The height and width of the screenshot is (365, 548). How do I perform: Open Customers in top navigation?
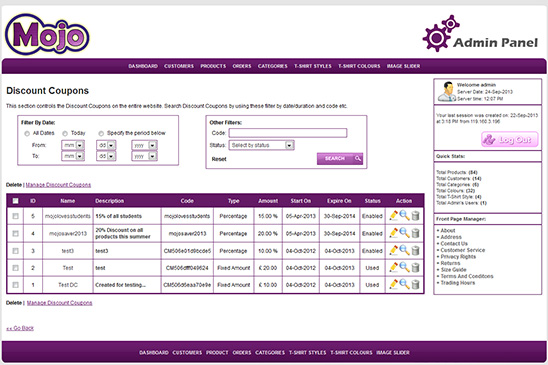click(179, 66)
